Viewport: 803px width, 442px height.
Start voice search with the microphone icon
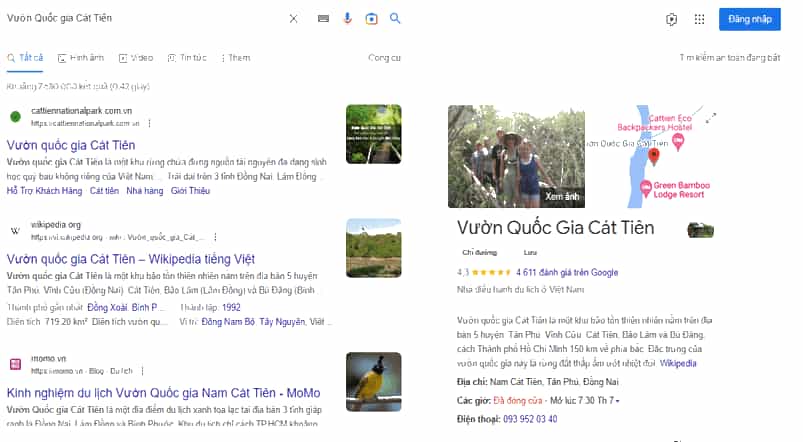coord(347,18)
